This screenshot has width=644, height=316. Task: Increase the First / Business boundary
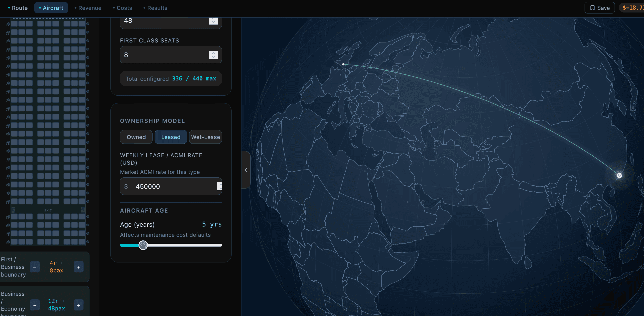pyautogui.click(x=78, y=267)
